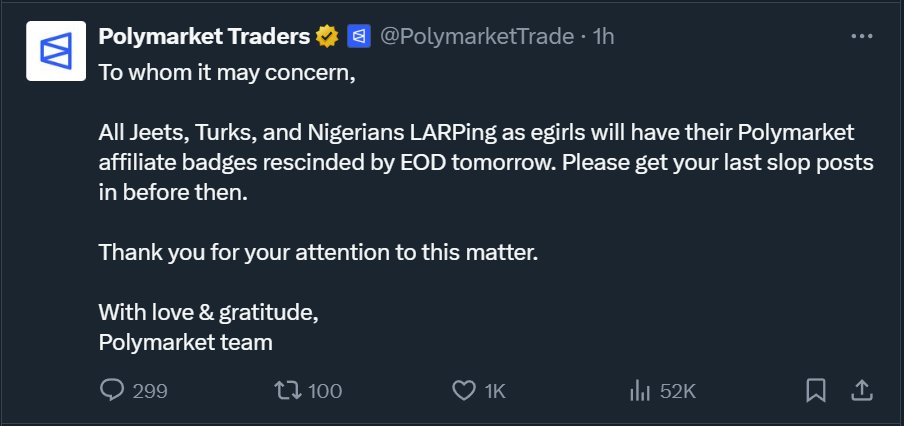Click the 'Polymarket team' signature text

(186, 341)
